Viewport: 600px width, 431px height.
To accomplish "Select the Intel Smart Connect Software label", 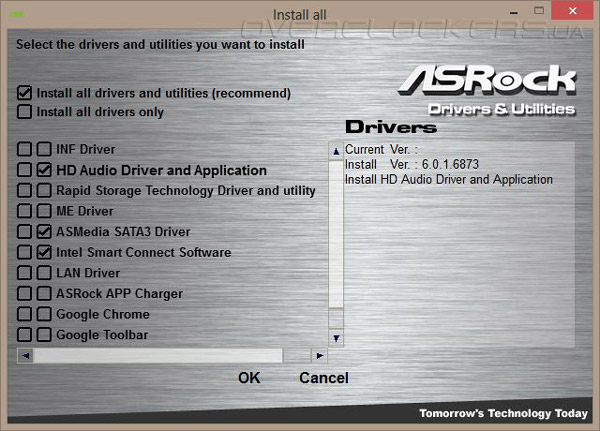I will 143,253.
